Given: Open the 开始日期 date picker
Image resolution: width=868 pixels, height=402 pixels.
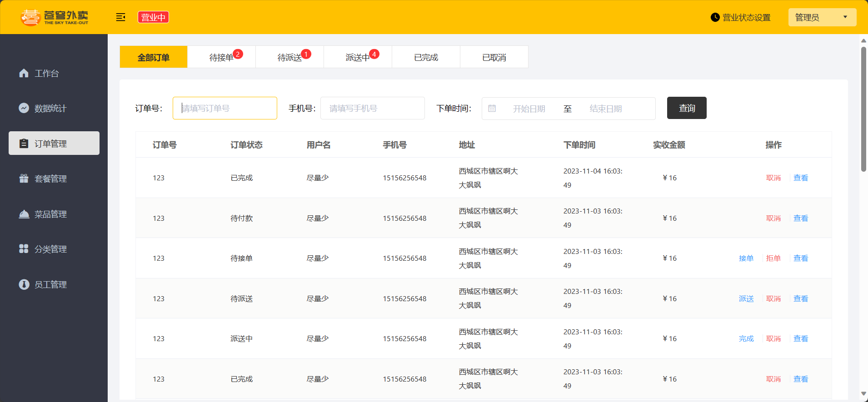Looking at the screenshot, I should tap(529, 109).
